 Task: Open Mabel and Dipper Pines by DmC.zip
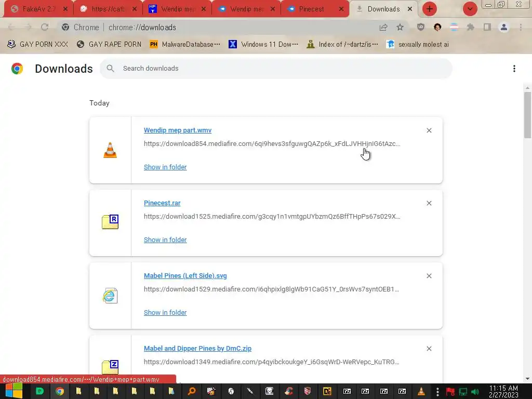tap(197, 349)
